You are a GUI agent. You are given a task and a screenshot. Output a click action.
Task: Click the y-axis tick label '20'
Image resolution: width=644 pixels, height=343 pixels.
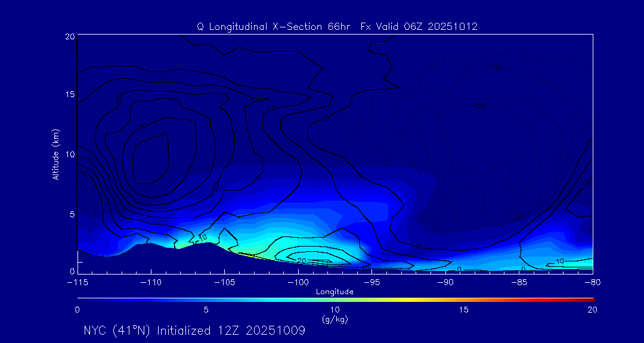point(69,36)
